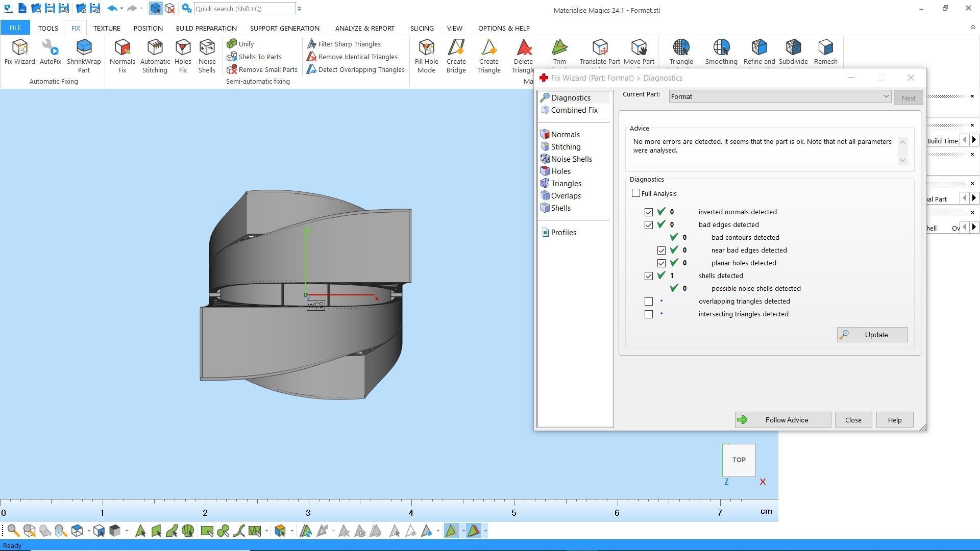Open the FILE menu
The image size is (980, 551).
pyautogui.click(x=15, y=28)
